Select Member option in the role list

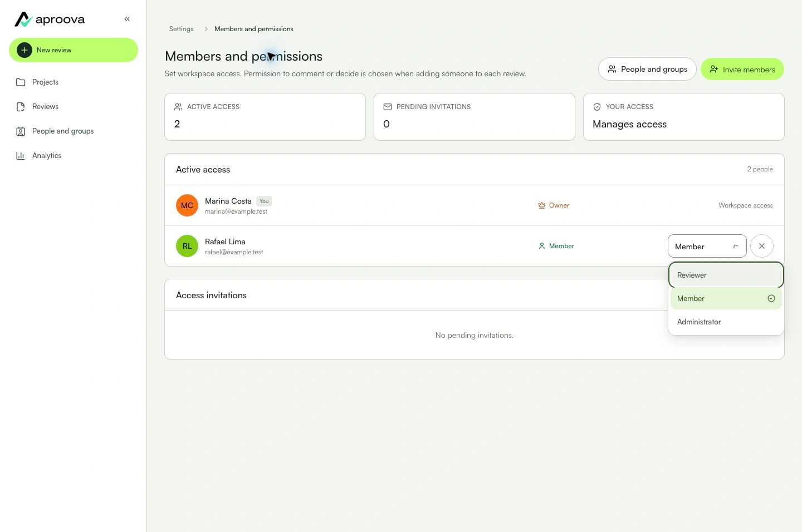(x=726, y=298)
